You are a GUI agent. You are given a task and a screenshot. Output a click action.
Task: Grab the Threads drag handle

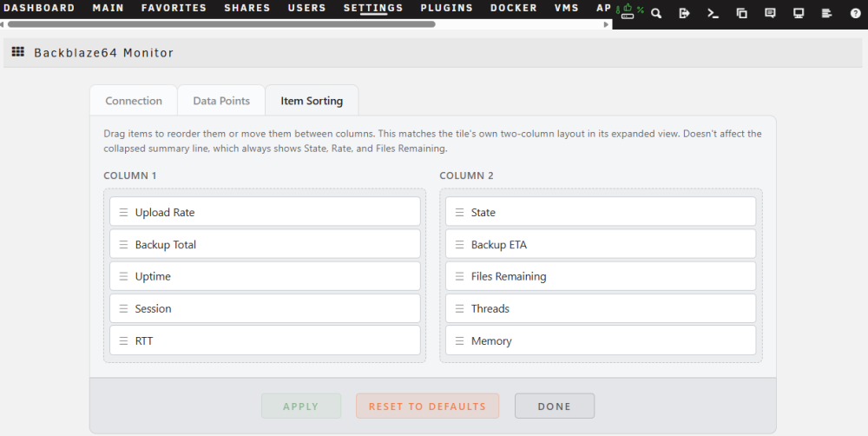459,308
